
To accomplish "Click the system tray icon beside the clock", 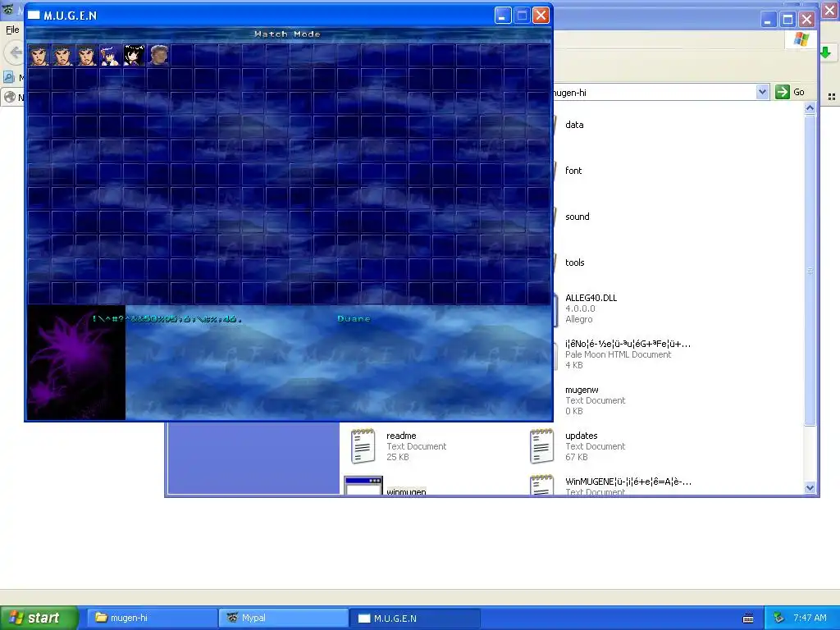I will click(x=779, y=619).
